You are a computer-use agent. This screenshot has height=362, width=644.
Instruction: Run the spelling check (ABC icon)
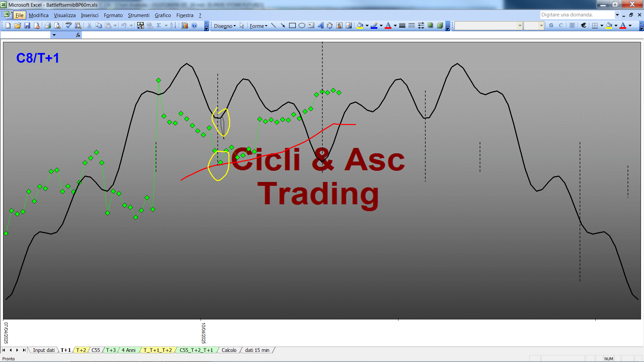(68, 25)
